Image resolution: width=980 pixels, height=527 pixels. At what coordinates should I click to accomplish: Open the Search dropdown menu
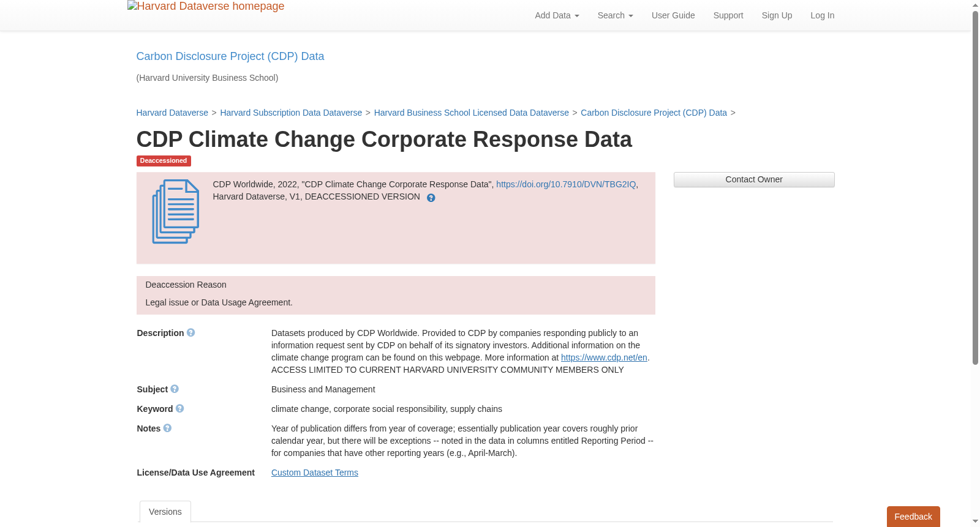[615, 15]
